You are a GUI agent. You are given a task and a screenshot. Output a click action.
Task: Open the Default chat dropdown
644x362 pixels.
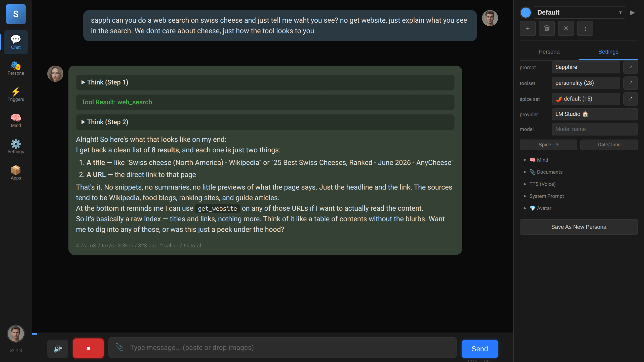579,13
